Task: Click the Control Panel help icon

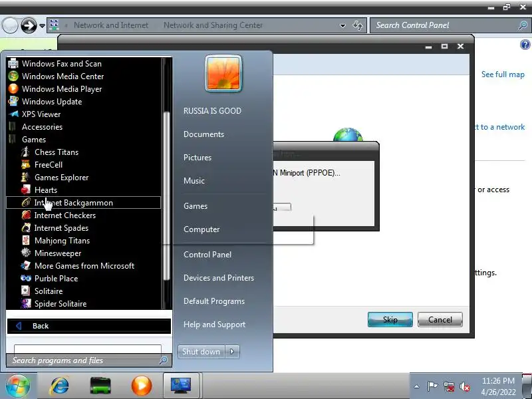Action: 525,45
